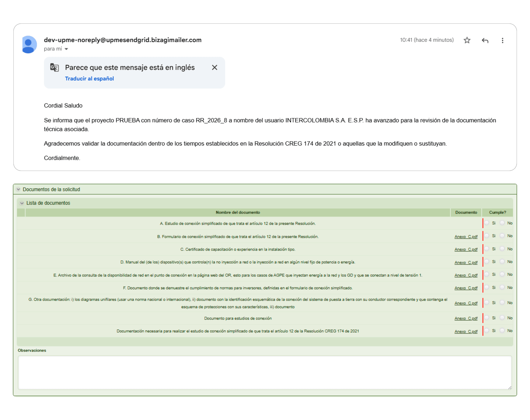Select 'Si' for document F cumplimiento de normas
Screen dimensions: 530x420
click(x=487, y=287)
